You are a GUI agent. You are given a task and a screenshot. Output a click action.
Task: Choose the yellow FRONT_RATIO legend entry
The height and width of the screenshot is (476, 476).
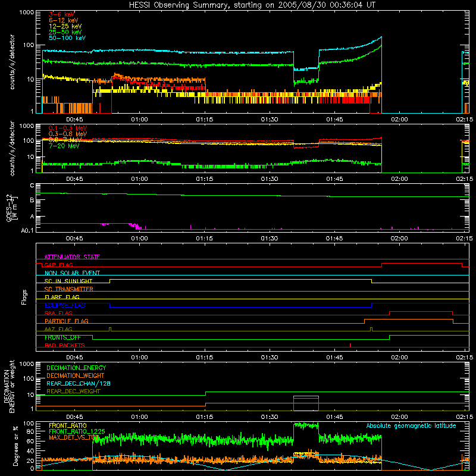(68, 425)
